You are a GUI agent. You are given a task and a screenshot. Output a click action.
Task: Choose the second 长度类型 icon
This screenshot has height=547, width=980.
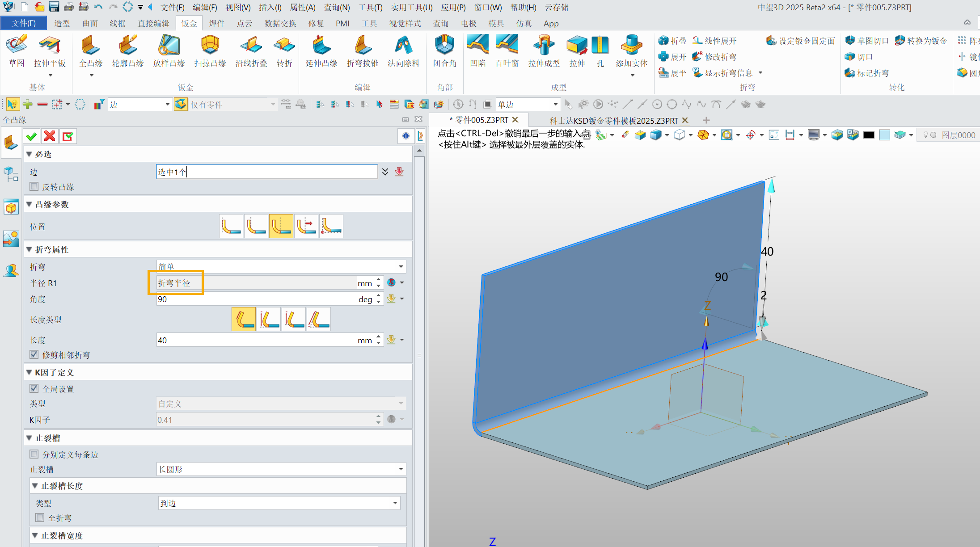point(269,319)
